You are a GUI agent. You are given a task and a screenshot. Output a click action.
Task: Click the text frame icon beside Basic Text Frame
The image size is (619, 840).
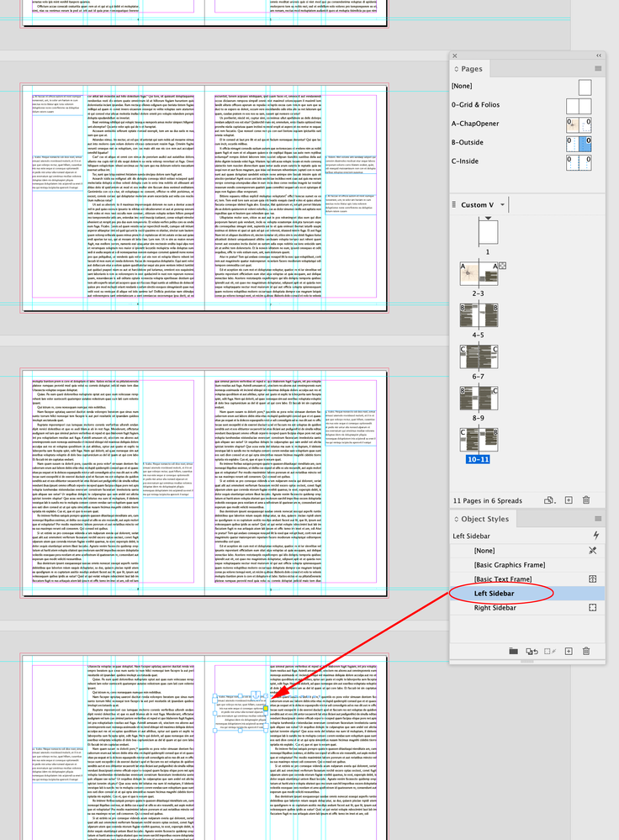[x=593, y=578]
